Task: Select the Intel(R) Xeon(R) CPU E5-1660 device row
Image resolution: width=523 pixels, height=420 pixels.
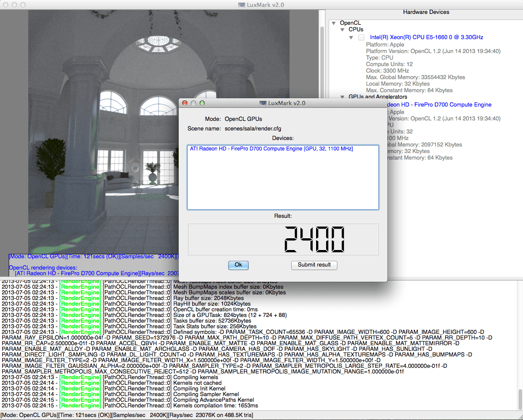Action: (x=426, y=38)
